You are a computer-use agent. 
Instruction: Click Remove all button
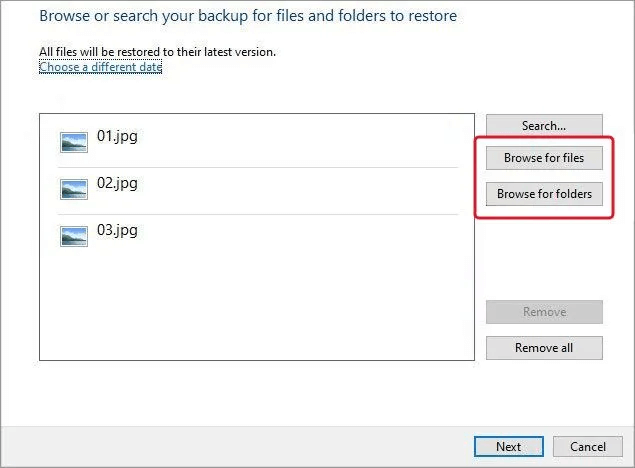544,348
